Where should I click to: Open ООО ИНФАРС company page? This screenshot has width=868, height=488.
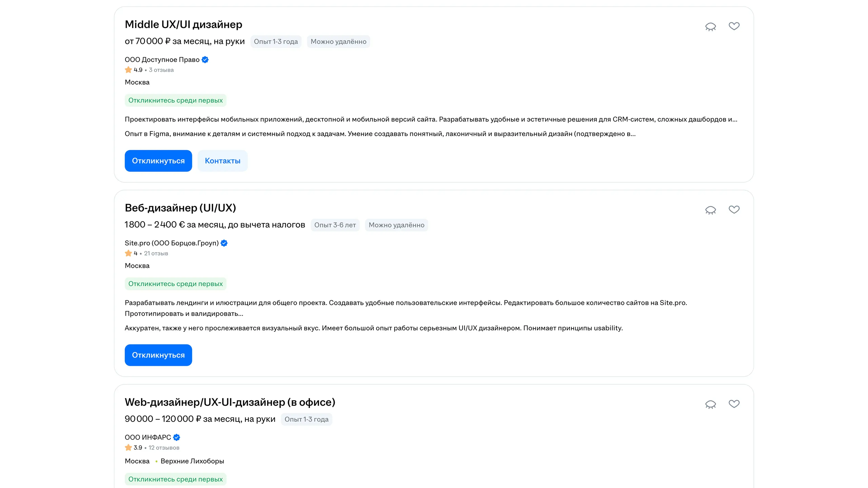click(x=148, y=437)
